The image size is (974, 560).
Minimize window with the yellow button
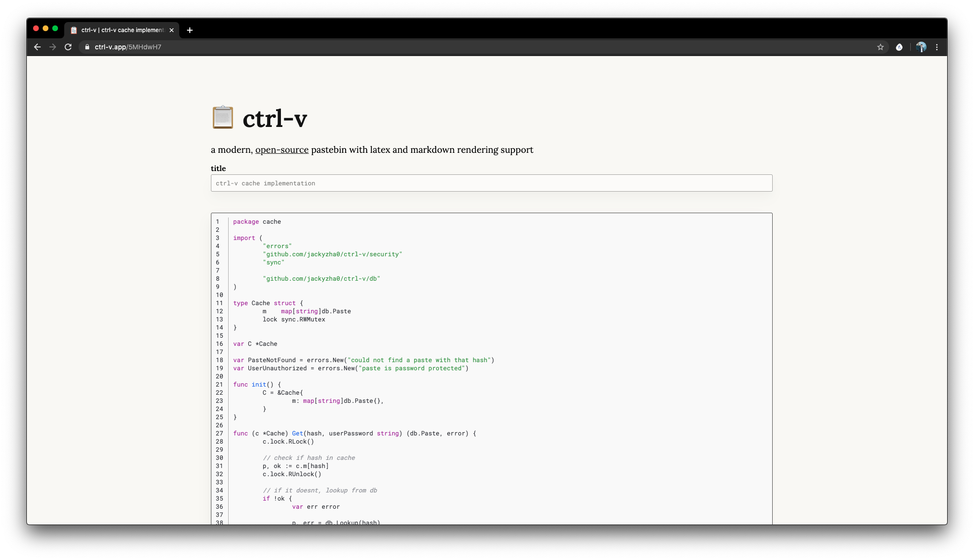pos(46,29)
